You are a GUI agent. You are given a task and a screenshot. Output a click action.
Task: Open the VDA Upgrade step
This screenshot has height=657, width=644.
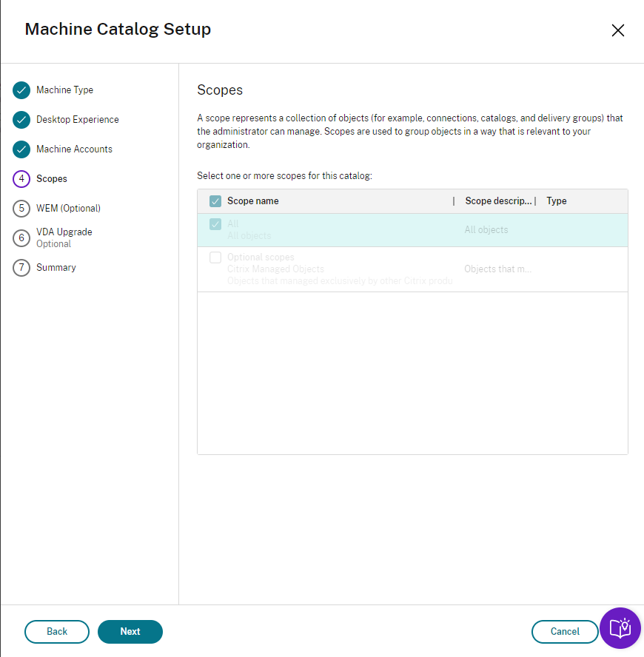[64, 232]
